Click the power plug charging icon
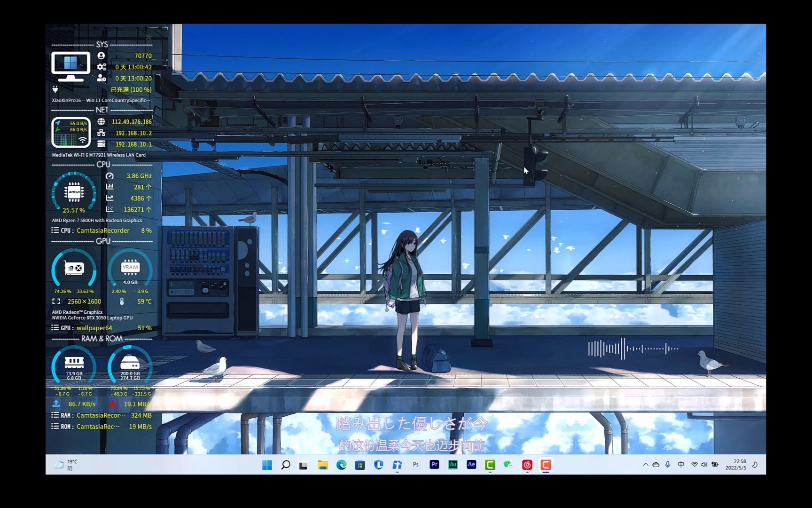This screenshot has width=812, height=508. tap(55, 89)
